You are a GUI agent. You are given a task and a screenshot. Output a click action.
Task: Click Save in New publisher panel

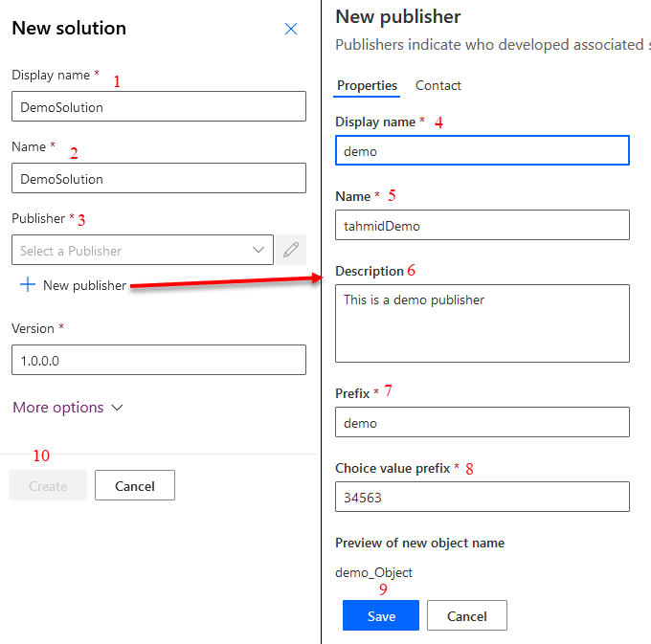381,616
